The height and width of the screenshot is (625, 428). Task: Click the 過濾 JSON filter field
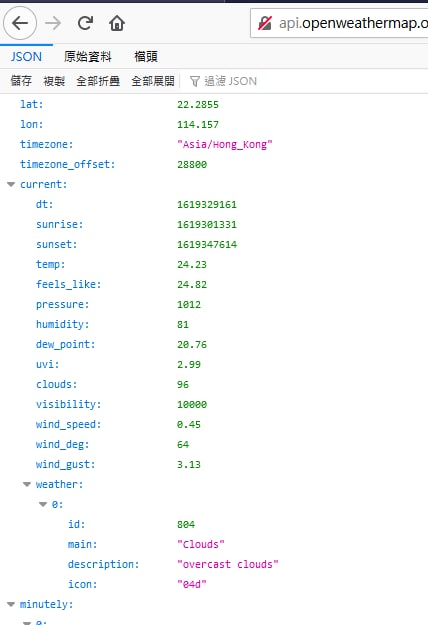click(x=307, y=81)
